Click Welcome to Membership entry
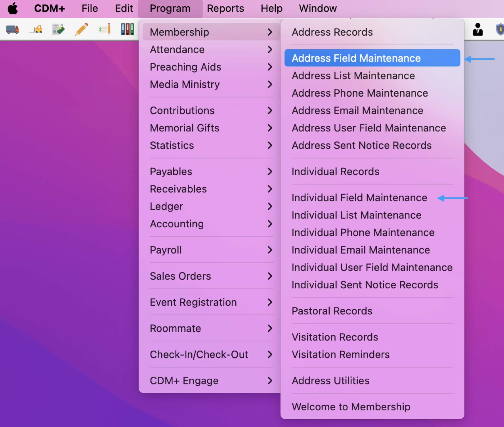The image size is (504, 427). 351,407
